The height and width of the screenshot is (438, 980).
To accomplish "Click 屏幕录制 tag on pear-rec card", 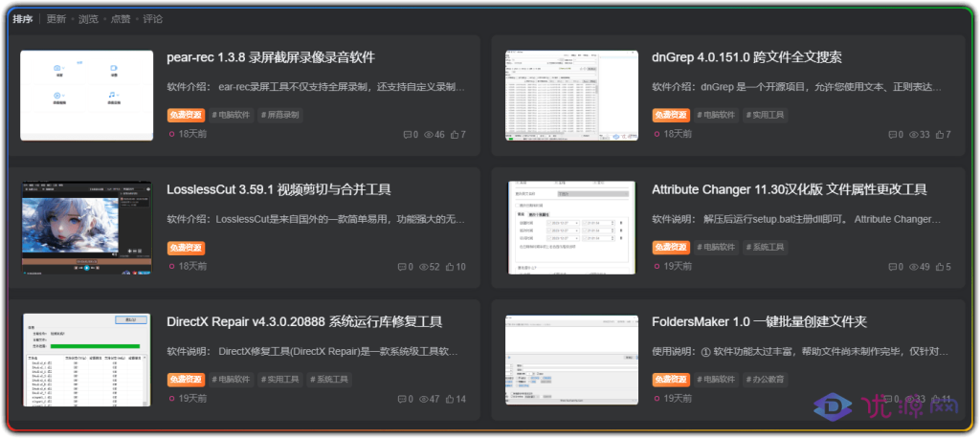I will 281,115.
